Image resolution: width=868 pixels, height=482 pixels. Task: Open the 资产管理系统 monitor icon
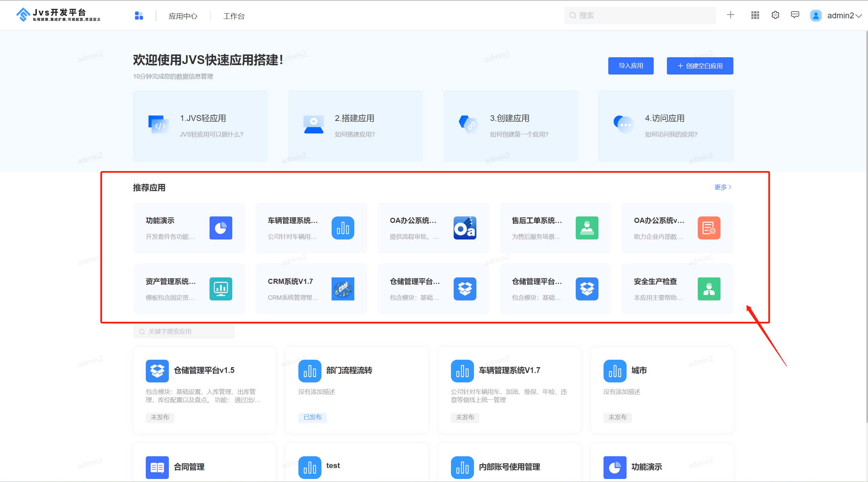[221, 289]
